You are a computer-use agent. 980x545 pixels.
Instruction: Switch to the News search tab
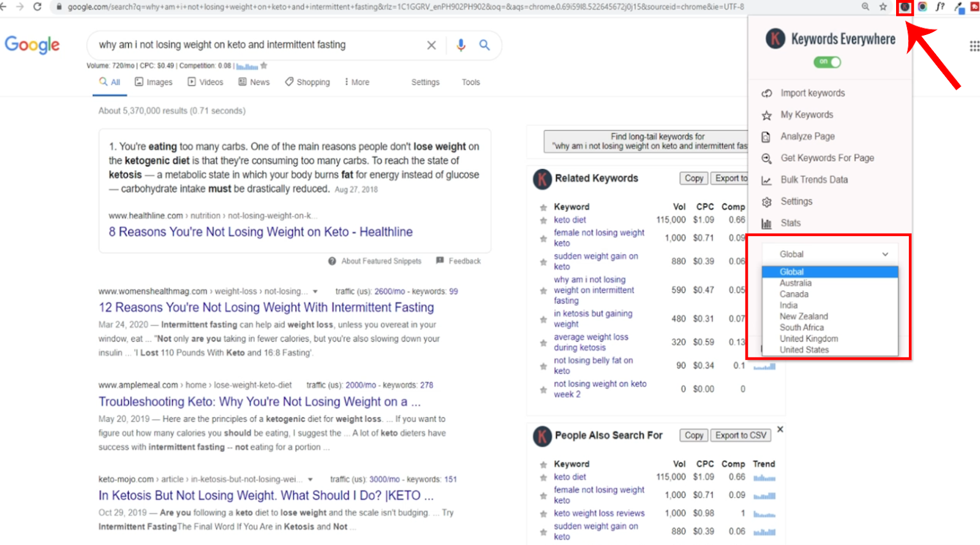click(x=254, y=82)
